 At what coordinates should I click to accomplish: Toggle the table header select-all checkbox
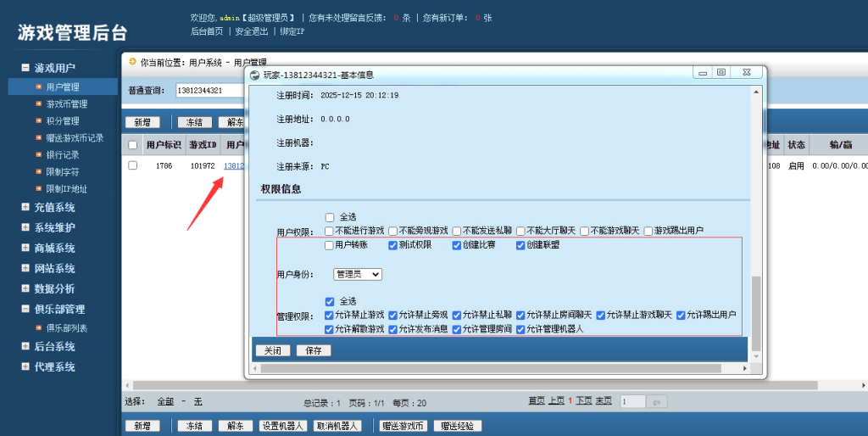tap(133, 145)
